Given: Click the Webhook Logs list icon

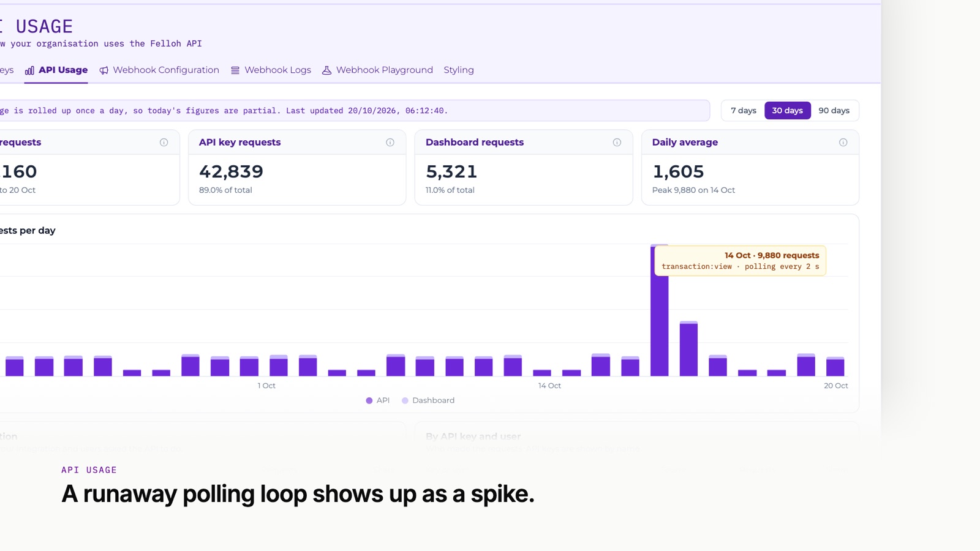Looking at the screenshot, I should pyautogui.click(x=235, y=70).
